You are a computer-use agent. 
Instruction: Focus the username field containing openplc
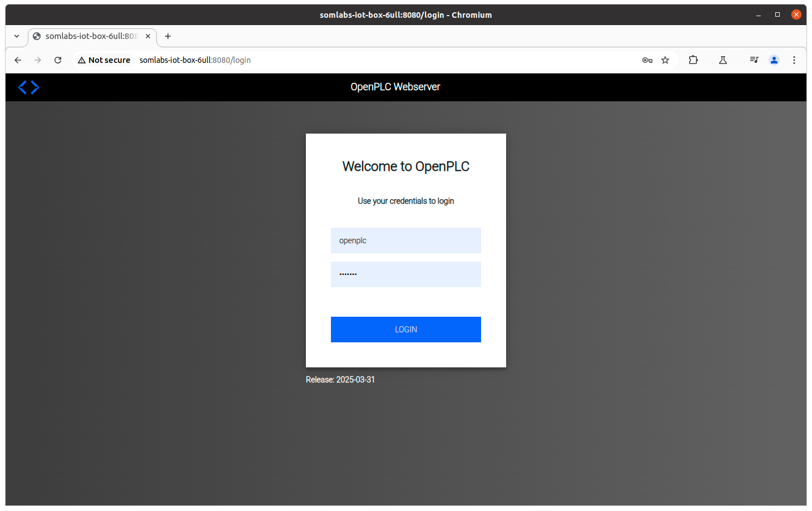pos(405,240)
